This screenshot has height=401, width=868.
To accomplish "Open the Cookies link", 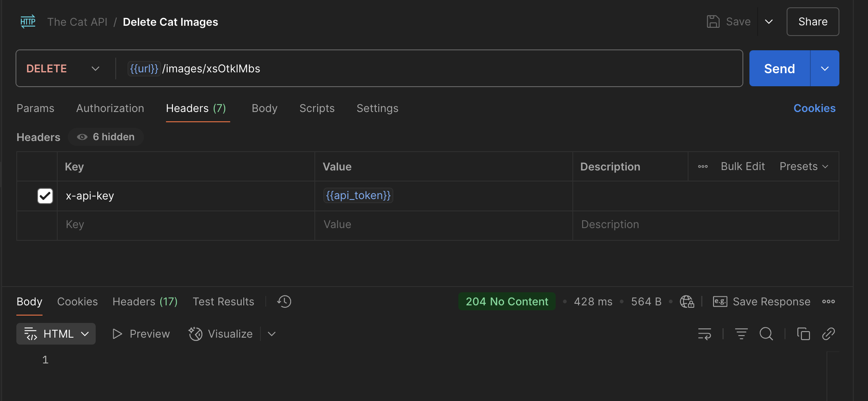I will (x=814, y=108).
